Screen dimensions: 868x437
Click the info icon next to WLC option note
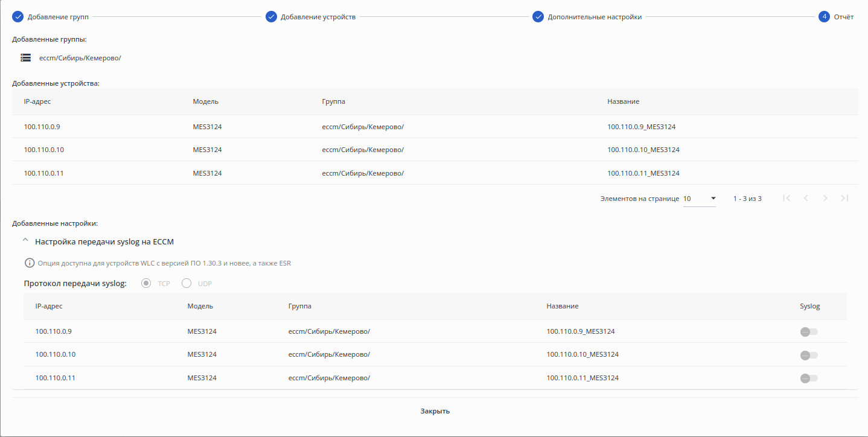pyautogui.click(x=29, y=263)
